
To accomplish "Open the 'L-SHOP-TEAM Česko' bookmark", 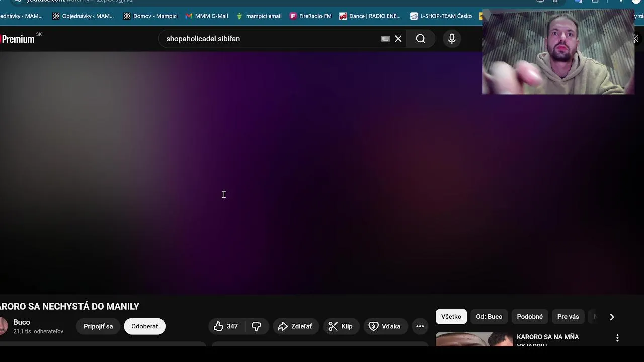I will pos(441,16).
